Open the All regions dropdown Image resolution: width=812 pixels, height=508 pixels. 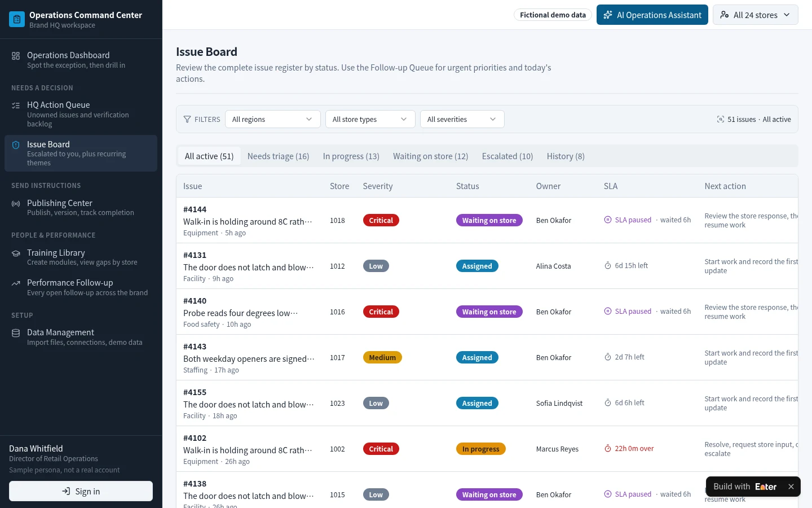pyautogui.click(x=273, y=119)
